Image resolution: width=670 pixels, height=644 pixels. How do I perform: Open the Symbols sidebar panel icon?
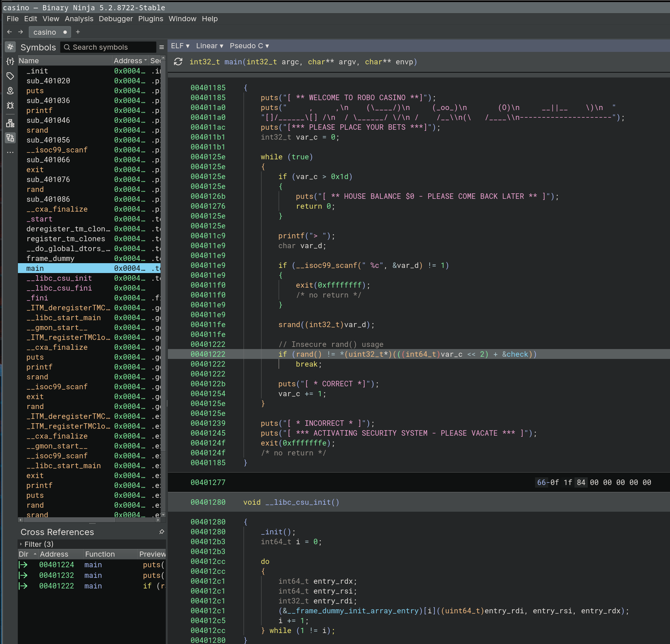tap(10, 47)
